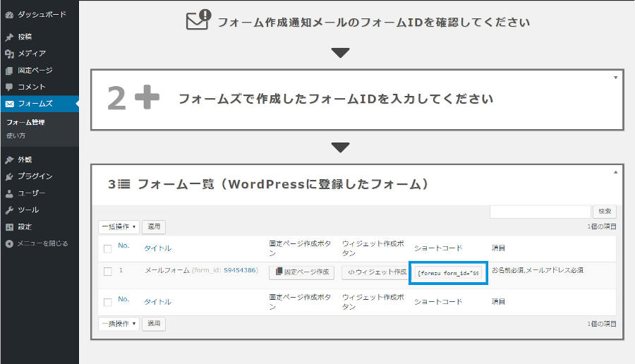Click the plugin icon beside プラグイン
This screenshot has height=364, width=635.
9,176
